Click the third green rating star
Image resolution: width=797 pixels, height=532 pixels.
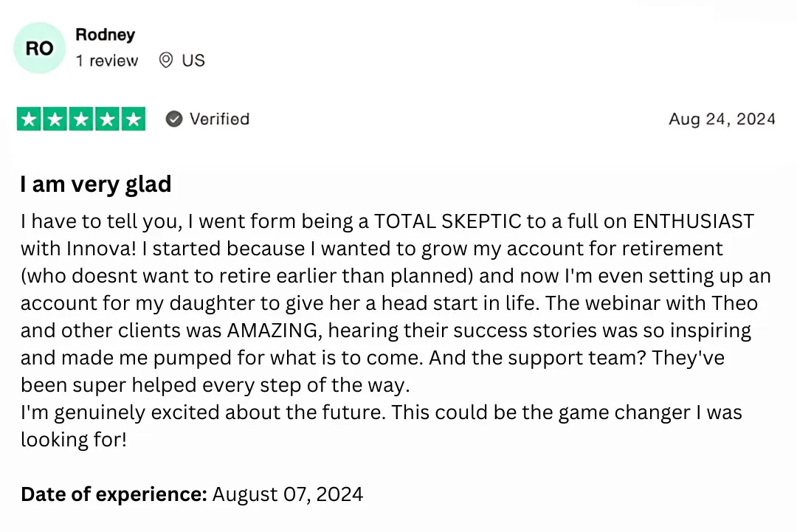click(81, 120)
